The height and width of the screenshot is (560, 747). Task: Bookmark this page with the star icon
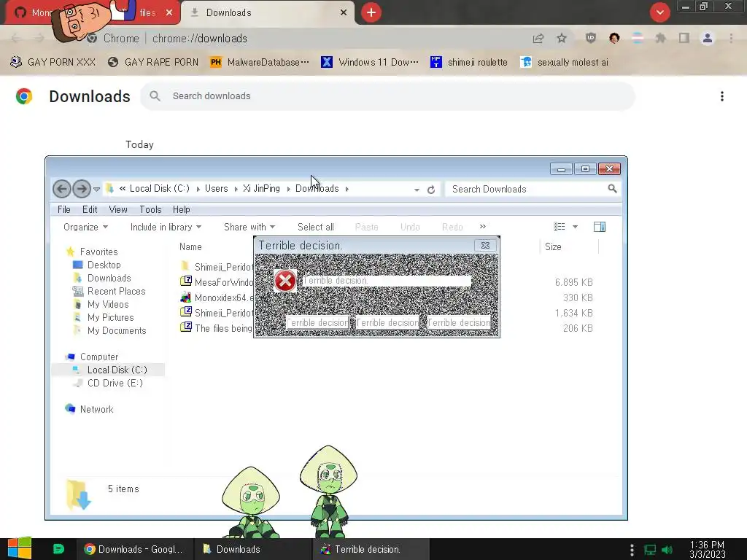(562, 38)
